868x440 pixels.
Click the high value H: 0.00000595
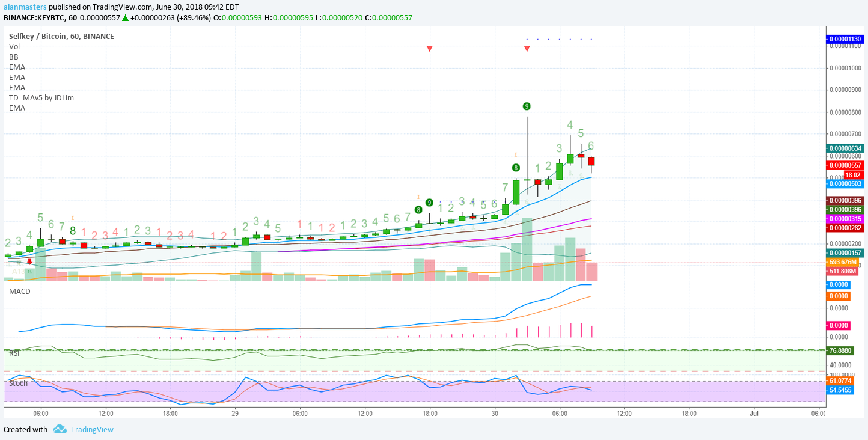[289, 18]
